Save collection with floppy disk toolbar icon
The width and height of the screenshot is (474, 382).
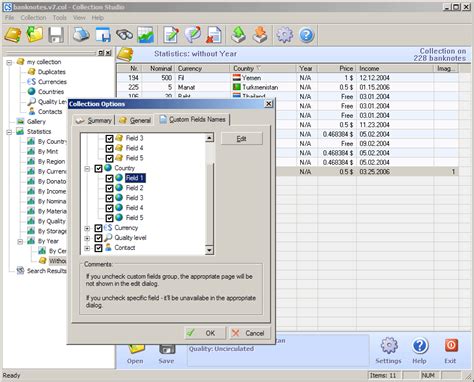[56, 35]
